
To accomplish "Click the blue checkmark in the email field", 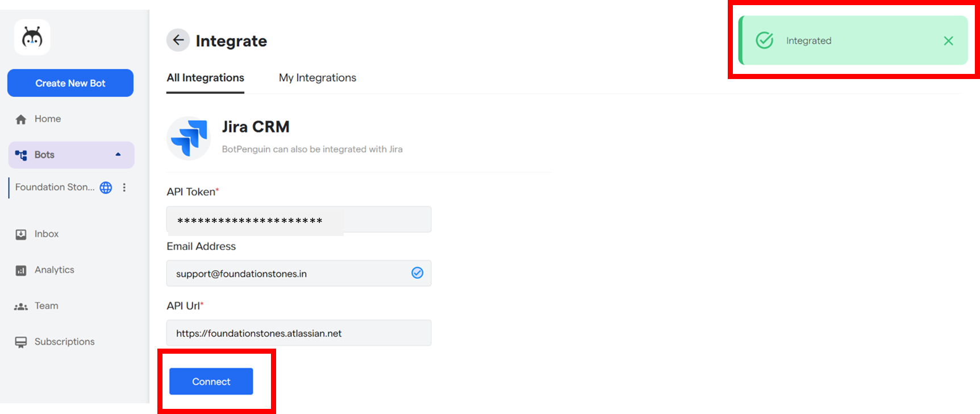I will coord(417,273).
